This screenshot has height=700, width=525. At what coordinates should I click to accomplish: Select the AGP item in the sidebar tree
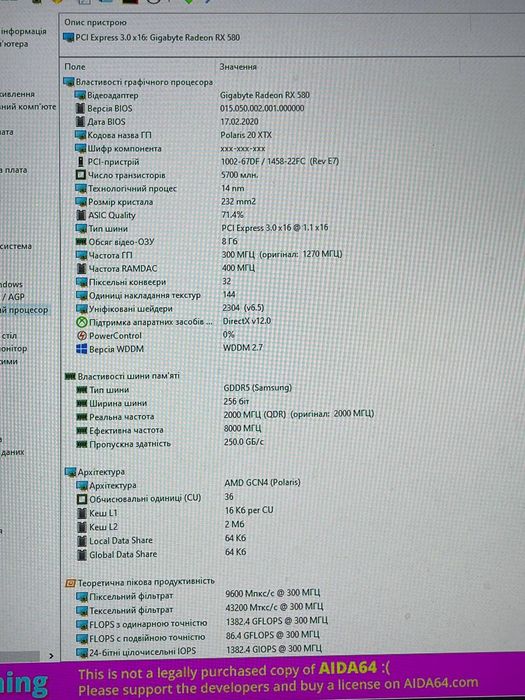[x=13, y=296]
